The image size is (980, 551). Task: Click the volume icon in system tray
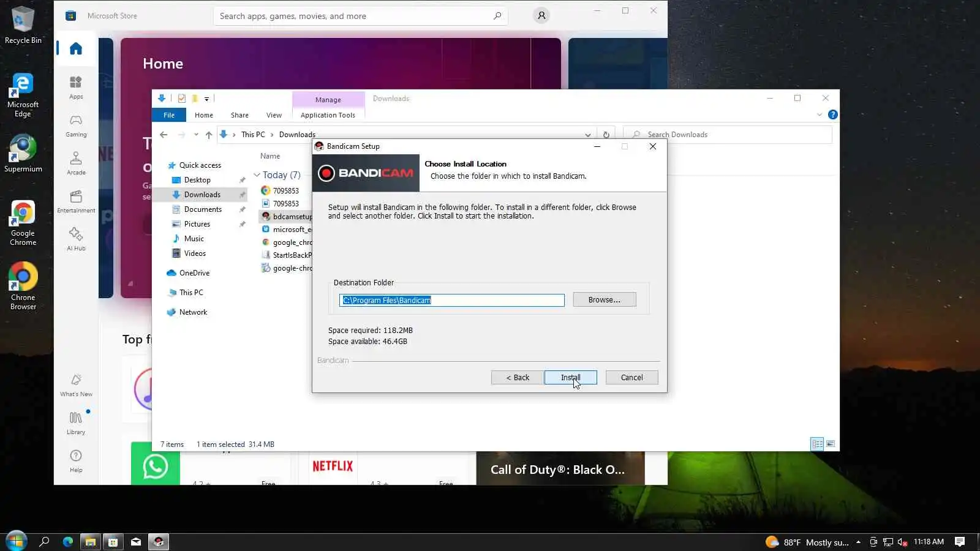point(902,542)
